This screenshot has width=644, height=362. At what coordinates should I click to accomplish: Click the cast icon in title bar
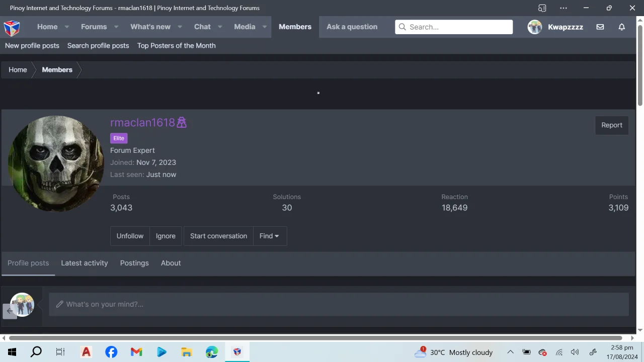click(x=542, y=8)
